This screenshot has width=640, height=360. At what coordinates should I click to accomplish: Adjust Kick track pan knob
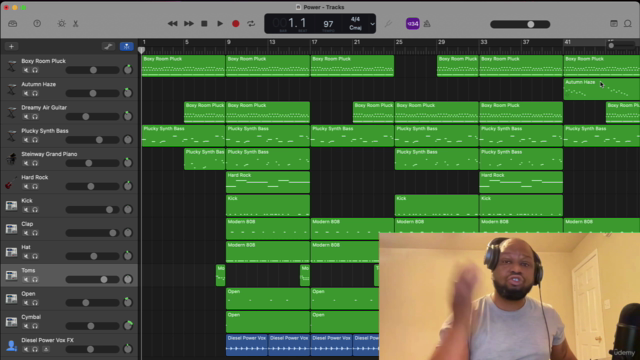[x=128, y=209]
